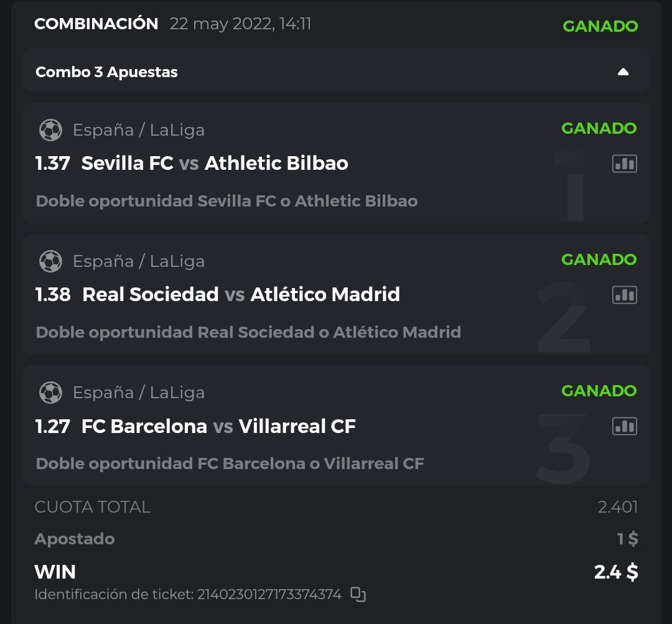Image resolution: width=672 pixels, height=624 pixels.
Task: Click the Combo 3 Apuestas header label
Action: 106,72
